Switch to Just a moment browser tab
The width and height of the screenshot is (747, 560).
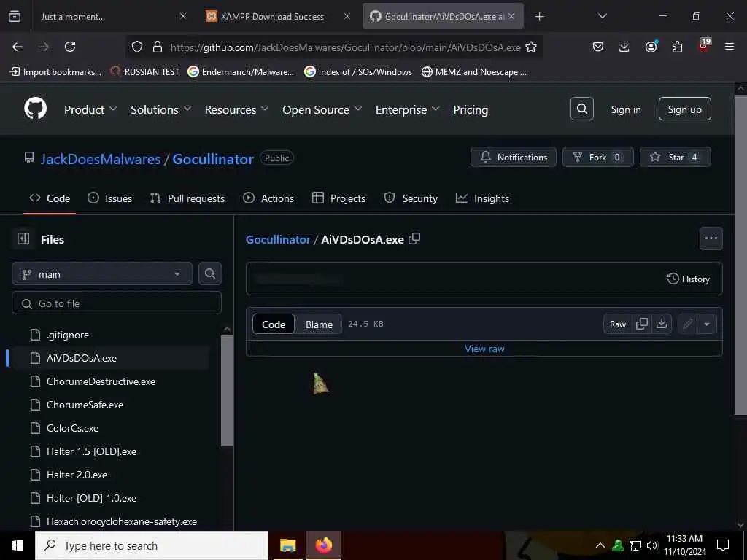pyautogui.click(x=112, y=16)
